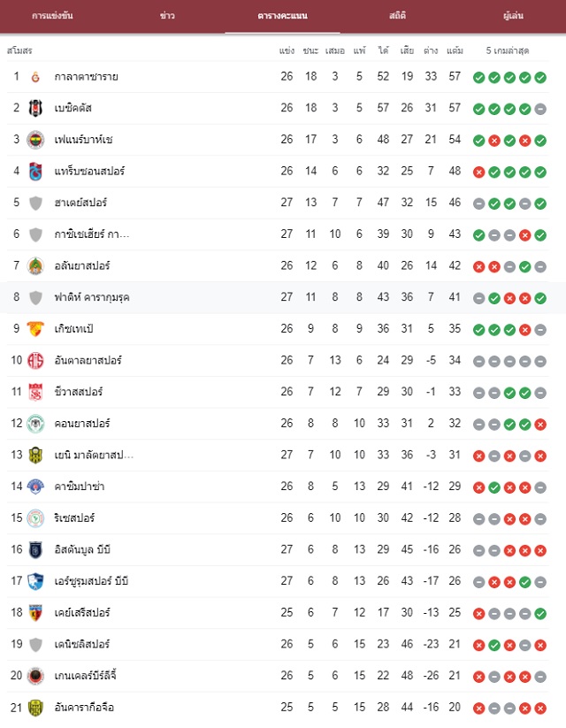
Task: Click the Trabzonspor club crest icon
Action: [35, 172]
